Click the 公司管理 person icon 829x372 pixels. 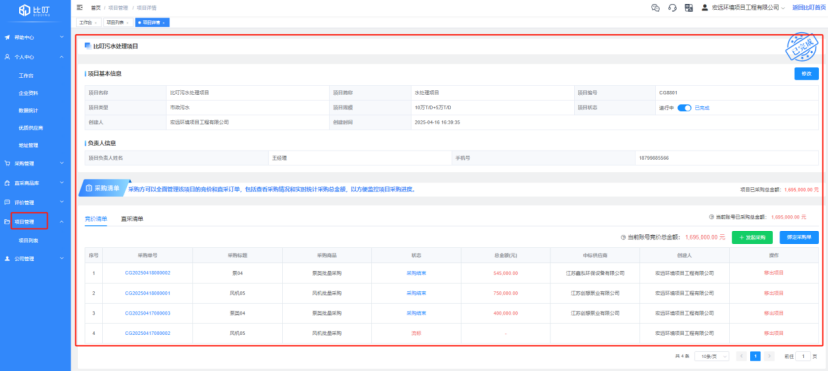(x=7, y=259)
